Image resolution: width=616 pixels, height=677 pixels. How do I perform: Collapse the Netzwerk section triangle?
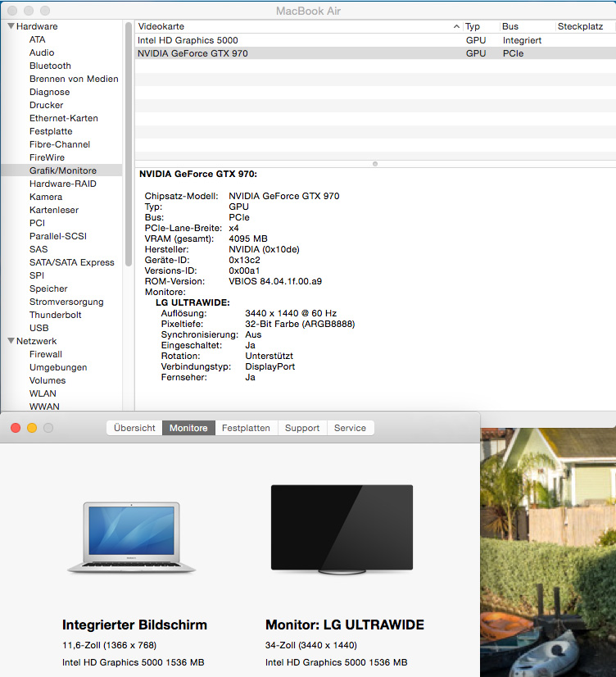point(11,341)
